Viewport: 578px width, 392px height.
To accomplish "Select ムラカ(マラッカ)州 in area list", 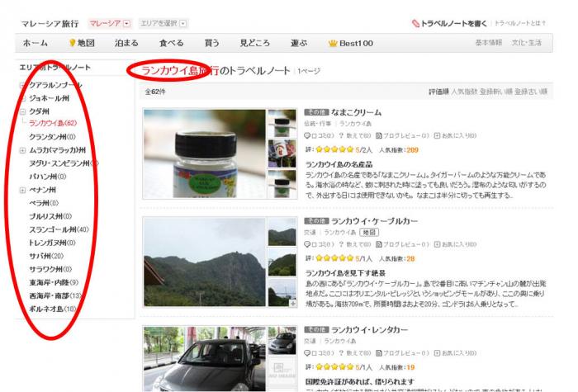I will [x=58, y=150].
